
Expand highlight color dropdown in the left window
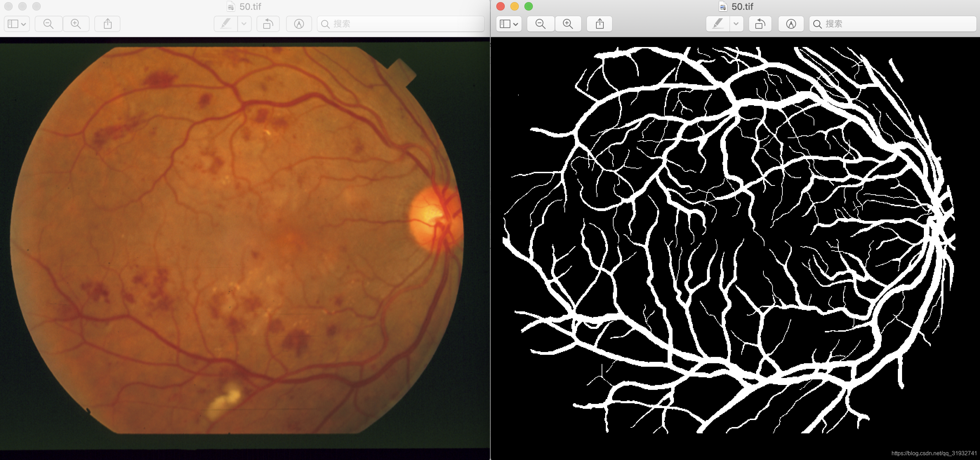(x=244, y=24)
